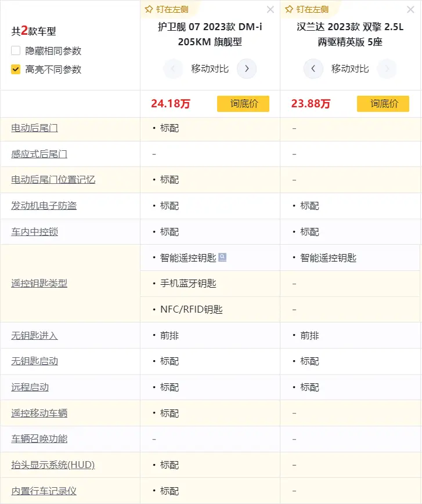Open 遥控钥匙类型 parameter link

pyautogui.click(x=39, y=284)
